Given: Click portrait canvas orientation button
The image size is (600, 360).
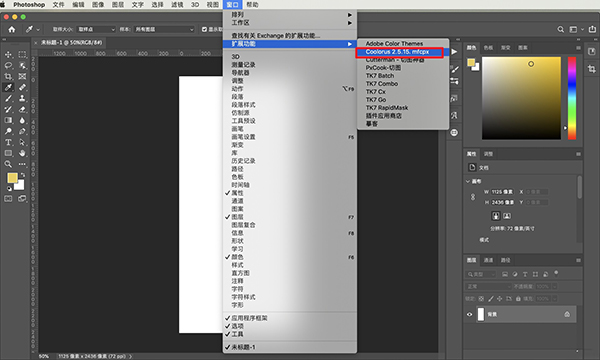Looking at the screenshot, I should [x=496, y=216].
